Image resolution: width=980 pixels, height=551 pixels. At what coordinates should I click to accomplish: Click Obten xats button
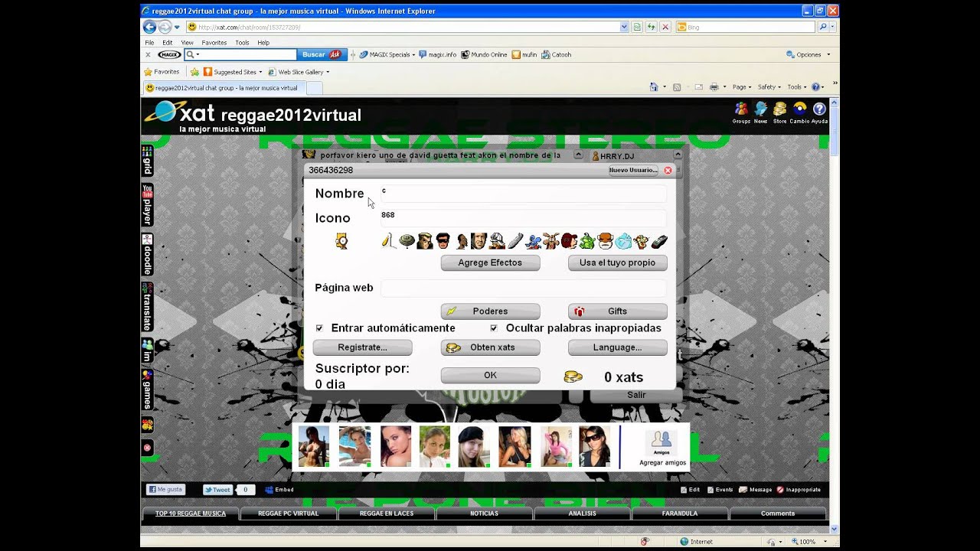tap(490, 347)
